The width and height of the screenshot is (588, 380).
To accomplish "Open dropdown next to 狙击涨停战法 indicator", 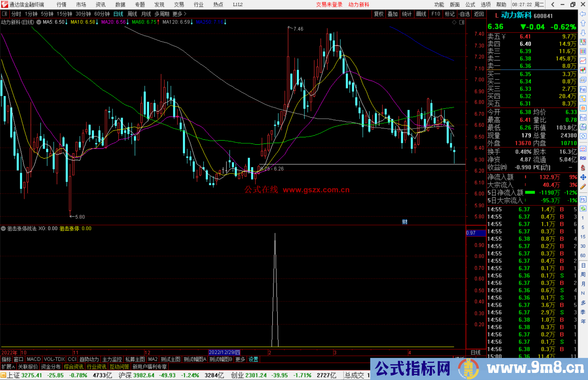I will (x=3, y=229).
